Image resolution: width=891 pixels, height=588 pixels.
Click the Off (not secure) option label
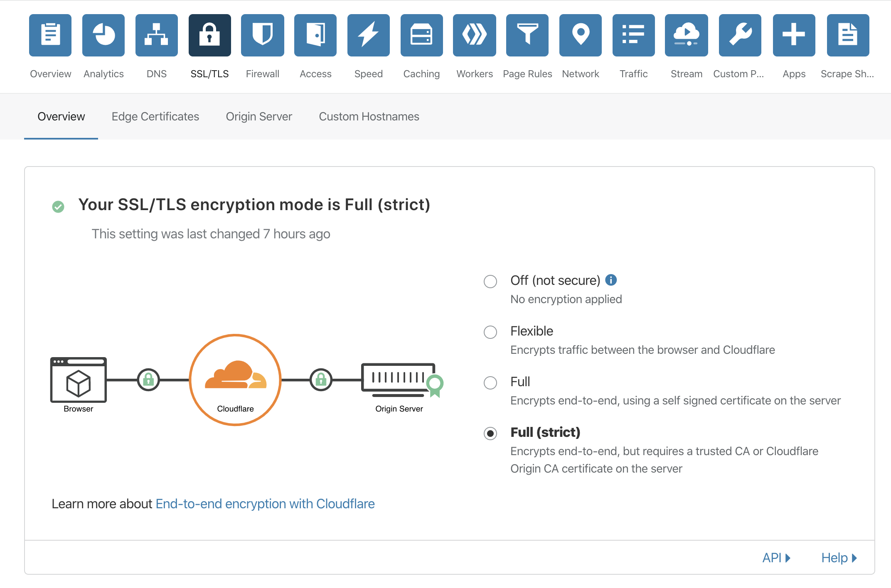(x=555, y=280)
